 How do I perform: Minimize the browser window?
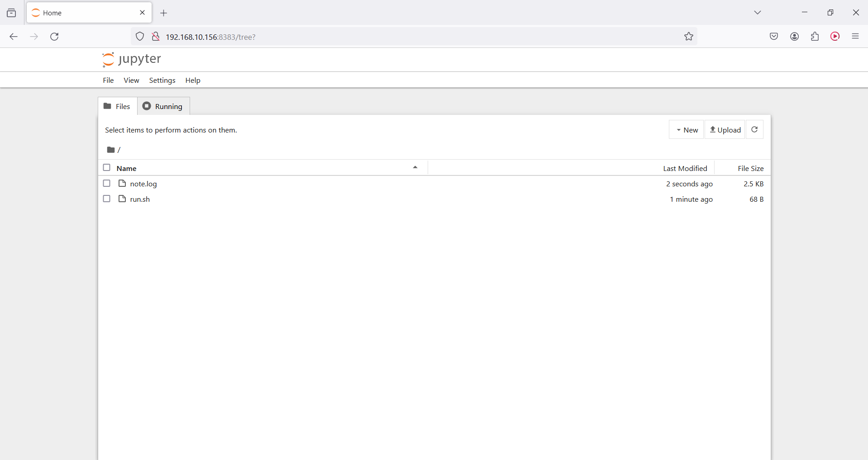[805, 13]
